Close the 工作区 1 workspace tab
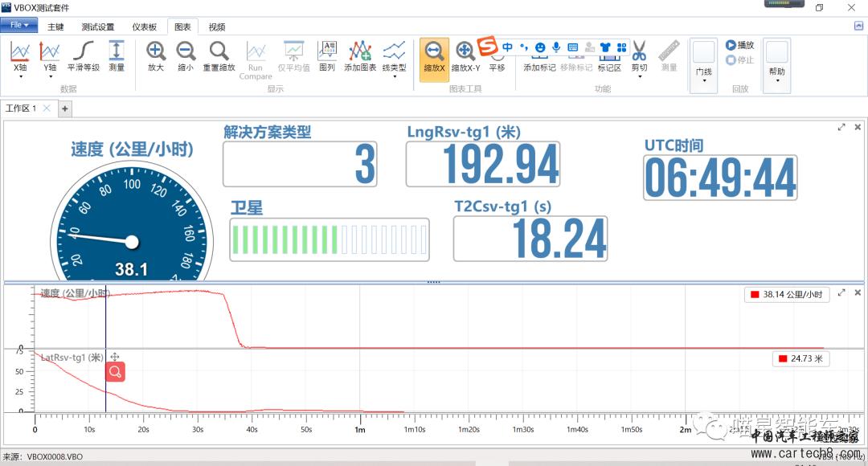The height and width of the screenshot is (466, 868). pos(47,108)
